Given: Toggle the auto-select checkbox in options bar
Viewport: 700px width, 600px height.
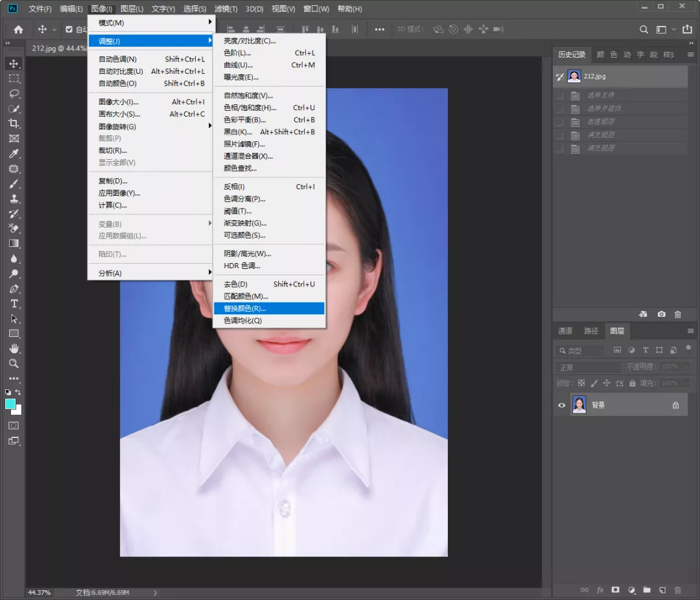Looking at the screenshot, I should [x=69, y=29].
